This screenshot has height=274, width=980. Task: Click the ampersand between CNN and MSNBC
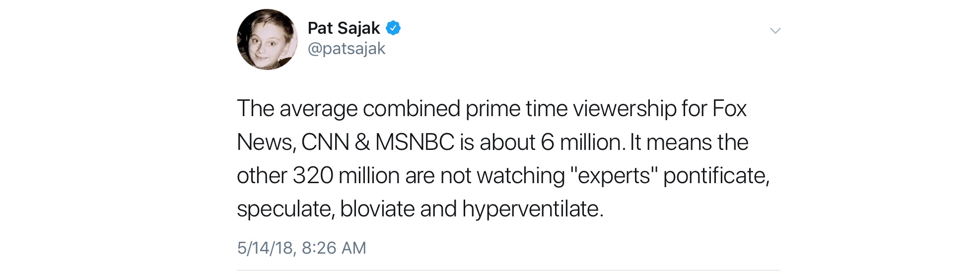pos(362,142)
